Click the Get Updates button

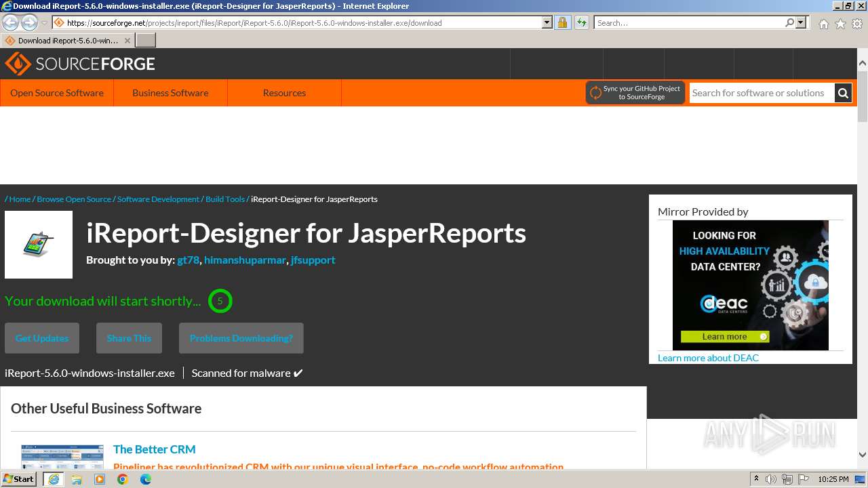click(42, 338)
